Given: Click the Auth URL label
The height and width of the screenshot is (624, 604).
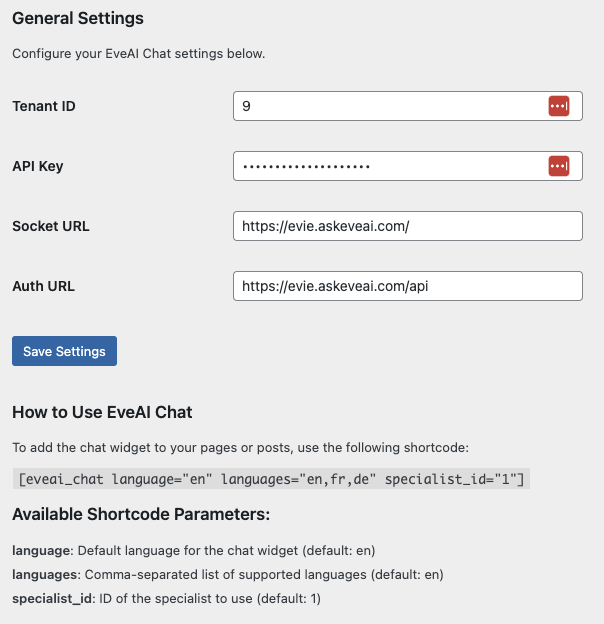Looking at the screenshot, I should [44, 286].
